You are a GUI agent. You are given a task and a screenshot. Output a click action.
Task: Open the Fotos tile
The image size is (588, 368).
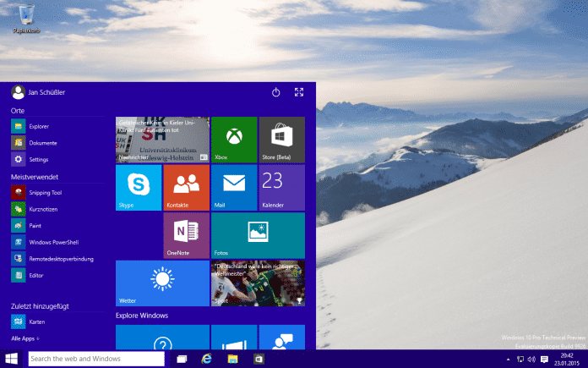tap(257, 235)
